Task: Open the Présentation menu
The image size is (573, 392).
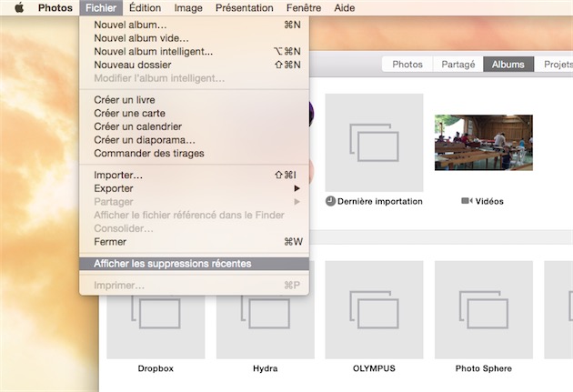Action: 244,7
